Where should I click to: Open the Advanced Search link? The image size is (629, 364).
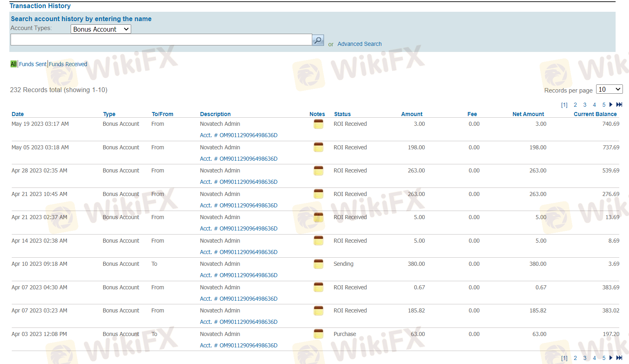click(359, 44)
